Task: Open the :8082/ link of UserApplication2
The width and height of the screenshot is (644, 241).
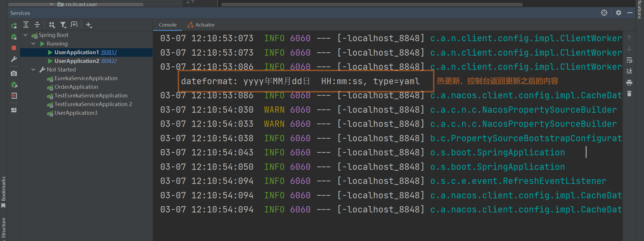Action: coord(108,61)
